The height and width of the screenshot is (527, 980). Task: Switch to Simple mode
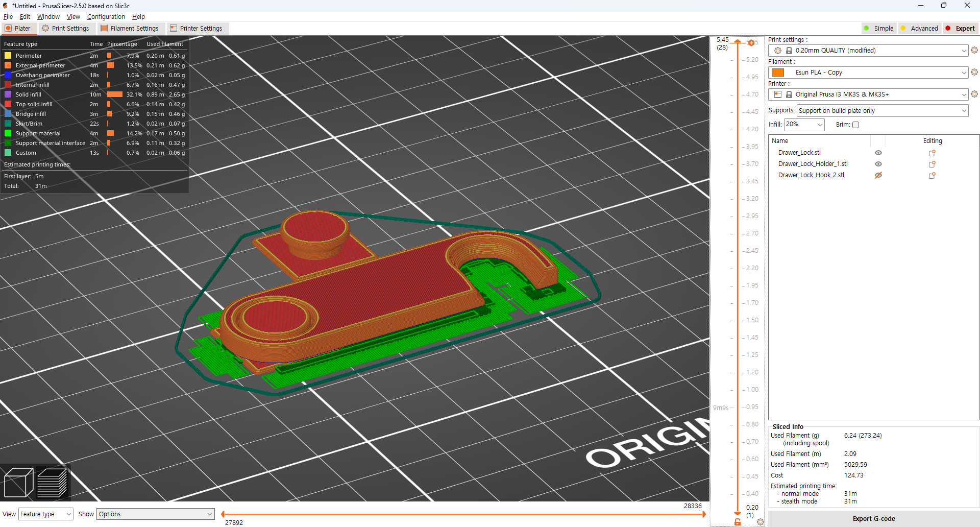[x=878, y=29]
